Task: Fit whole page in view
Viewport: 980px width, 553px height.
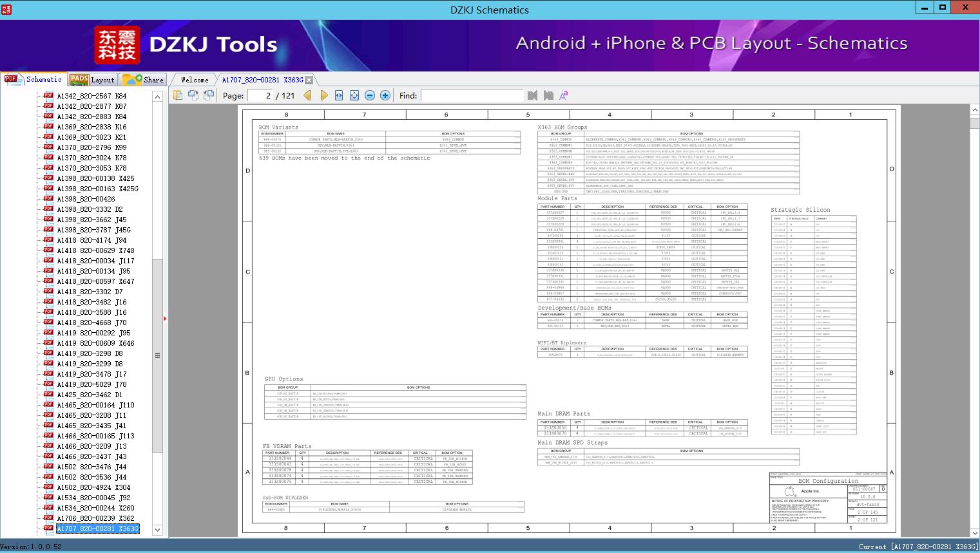Action: (354, 95)
